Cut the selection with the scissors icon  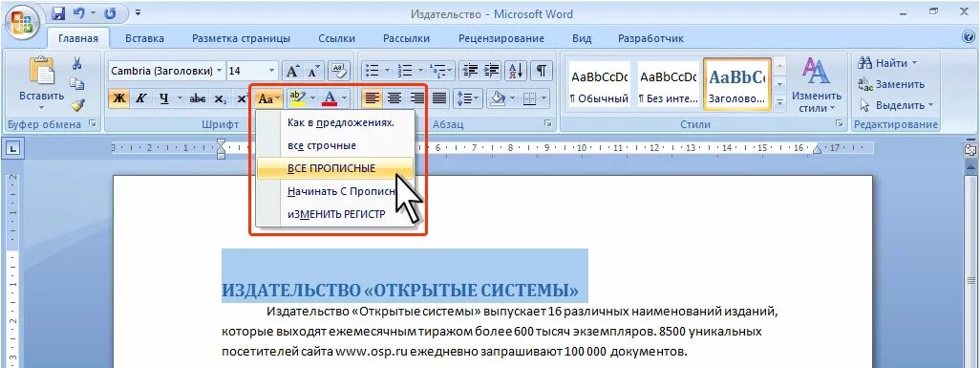click(76, 63)
